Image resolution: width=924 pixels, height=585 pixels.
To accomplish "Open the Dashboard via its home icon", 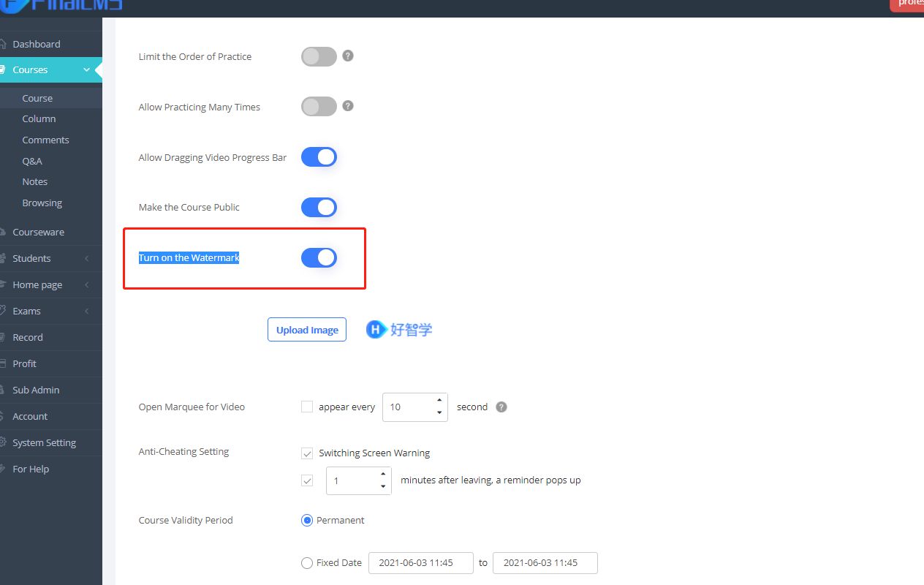I will click(6, 44).
